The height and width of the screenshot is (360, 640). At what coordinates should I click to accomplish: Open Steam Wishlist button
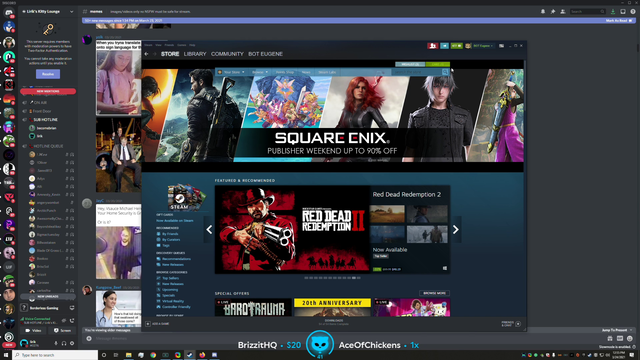[x=410, y=64]
